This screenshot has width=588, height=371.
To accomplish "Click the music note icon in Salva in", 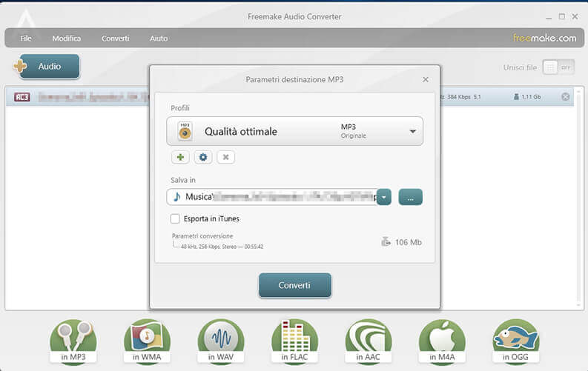I will 177,197.
